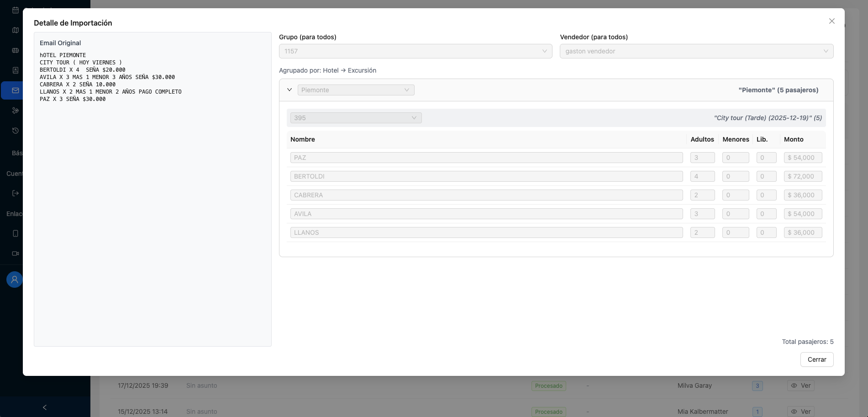Click the Cerrar button
868x417 pixels.
click(x=816, y=359)
